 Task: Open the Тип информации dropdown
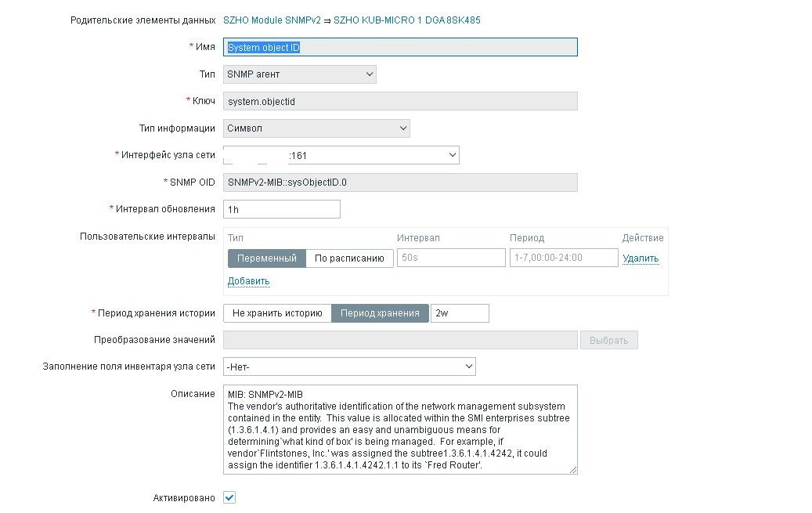coord(316,128)
